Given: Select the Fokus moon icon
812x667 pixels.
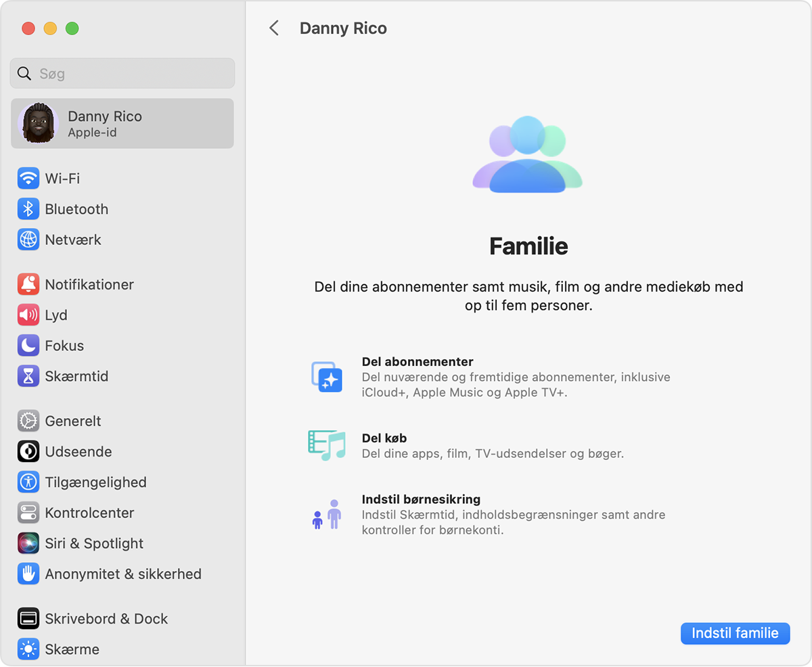Looking at the screenshot, I should click(x=28, y=346).
